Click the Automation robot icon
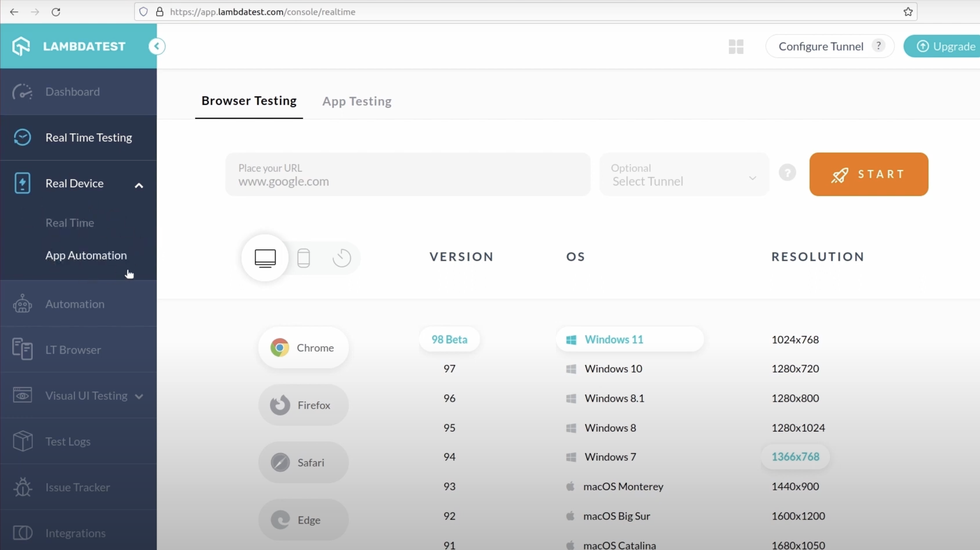This screenshot has height=550, width=980. [22, 303]
